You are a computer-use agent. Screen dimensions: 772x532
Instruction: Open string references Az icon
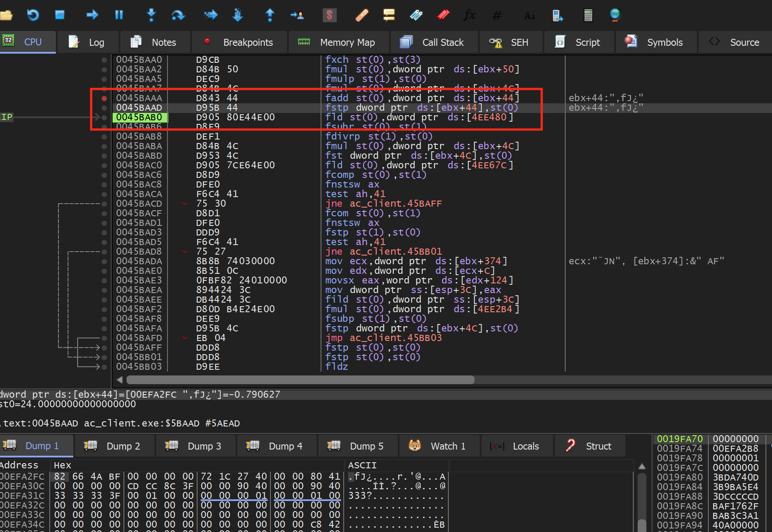pos(529,15)
